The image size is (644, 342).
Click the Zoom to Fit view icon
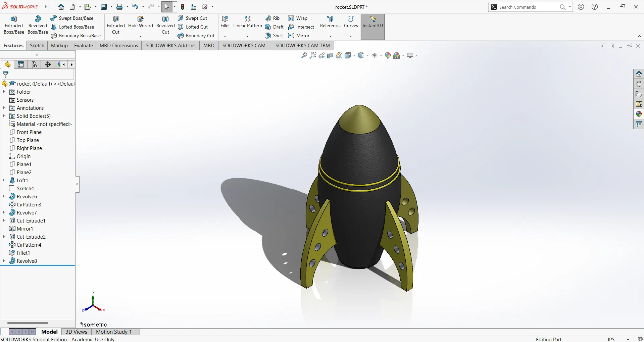coord(304,55)
